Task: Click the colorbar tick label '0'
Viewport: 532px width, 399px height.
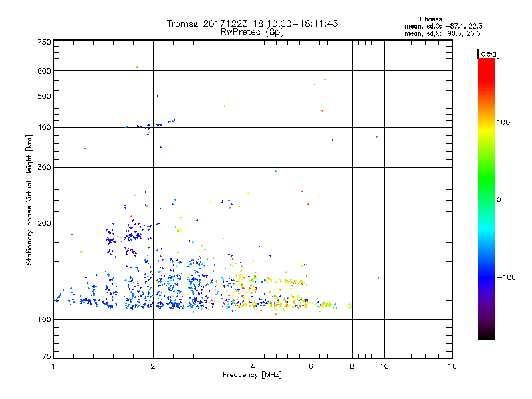Action: (x=499, y=200)
